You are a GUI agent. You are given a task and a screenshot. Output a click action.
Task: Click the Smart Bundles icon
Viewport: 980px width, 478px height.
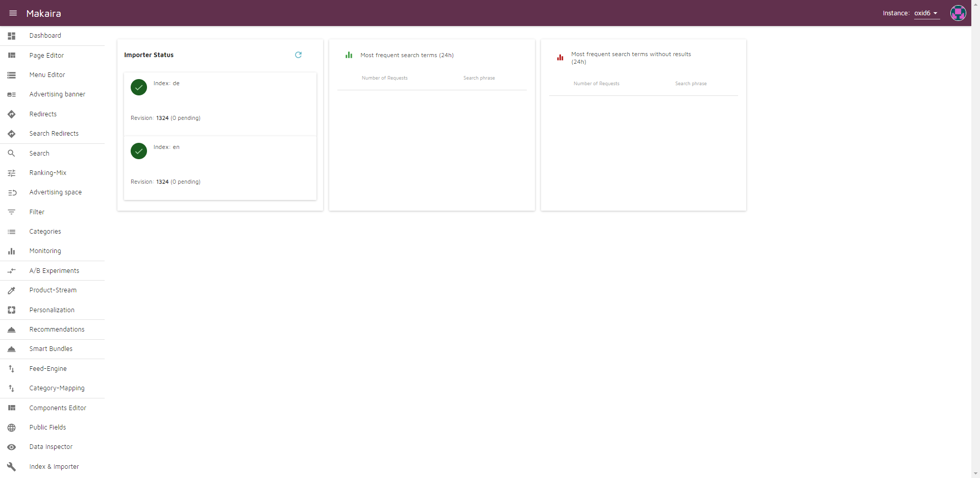pos(12,349)
